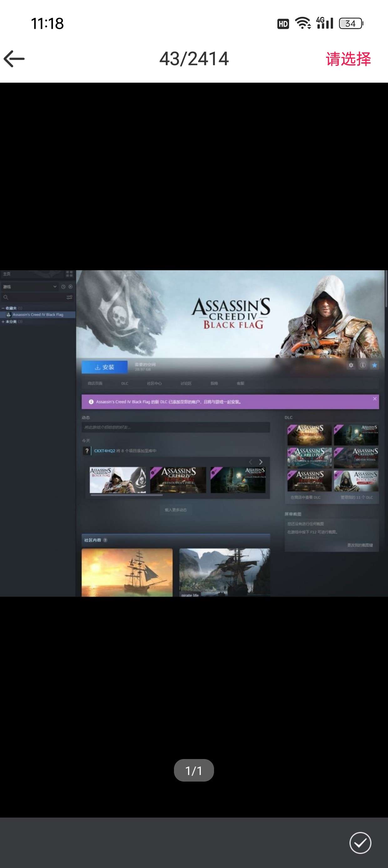
Task: Open the 主页 home entry in Steam sidebar
Action: pyautogui.click(x=7, y=274)
